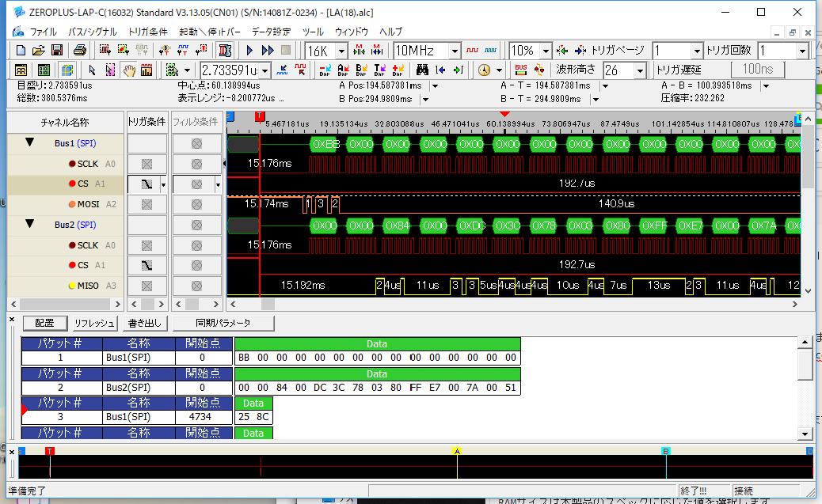
Task: Click the 配置 button
Action: (44, 324)
